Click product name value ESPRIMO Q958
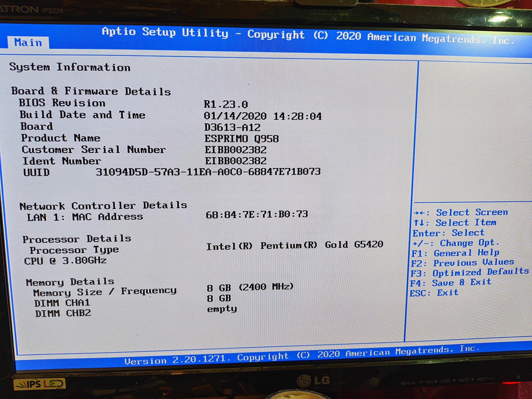532x399 pixels. (241, 139)
